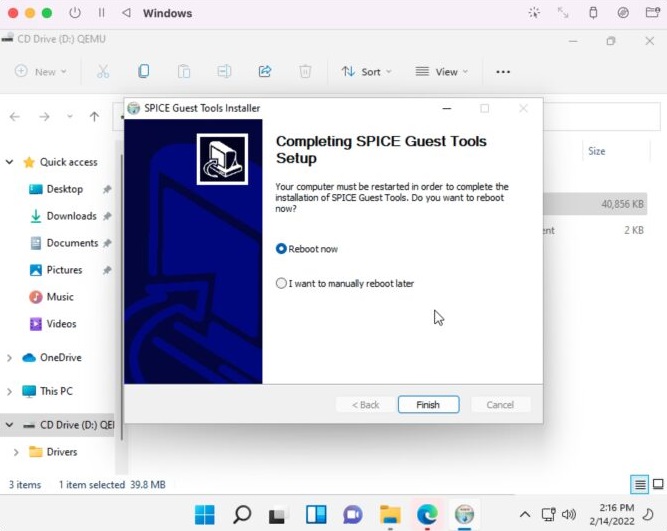Collapse the CD Drive (D:) node

click(x=9, y=425)
